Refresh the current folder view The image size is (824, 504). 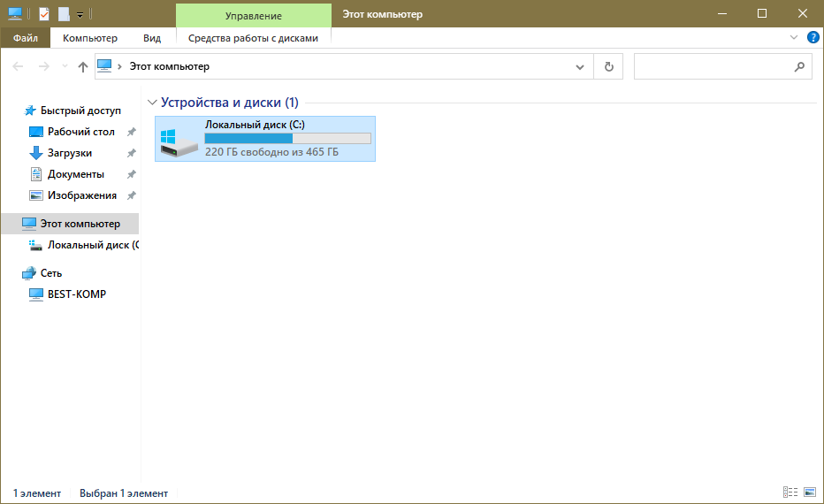[x=608, y=66]
